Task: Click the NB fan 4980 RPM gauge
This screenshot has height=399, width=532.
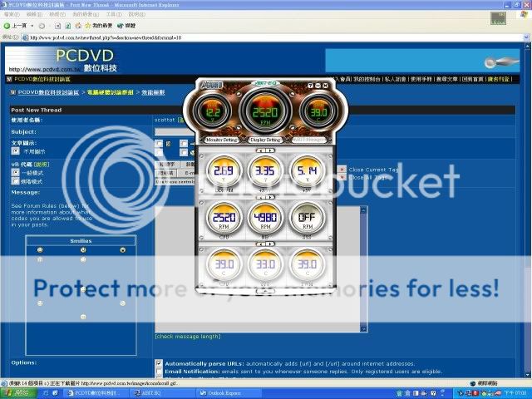Action: (x=265, y=219)
